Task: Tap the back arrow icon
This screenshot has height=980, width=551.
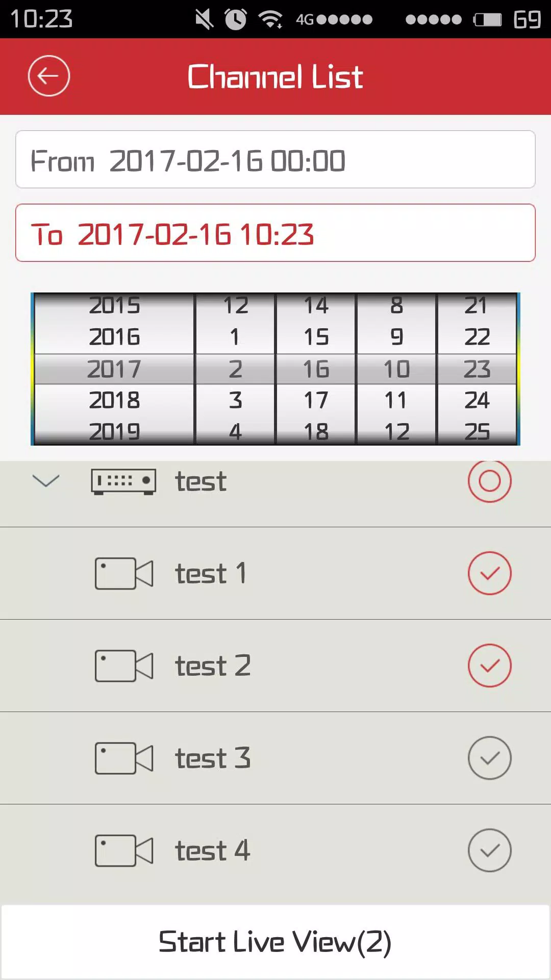Action: 48,76
